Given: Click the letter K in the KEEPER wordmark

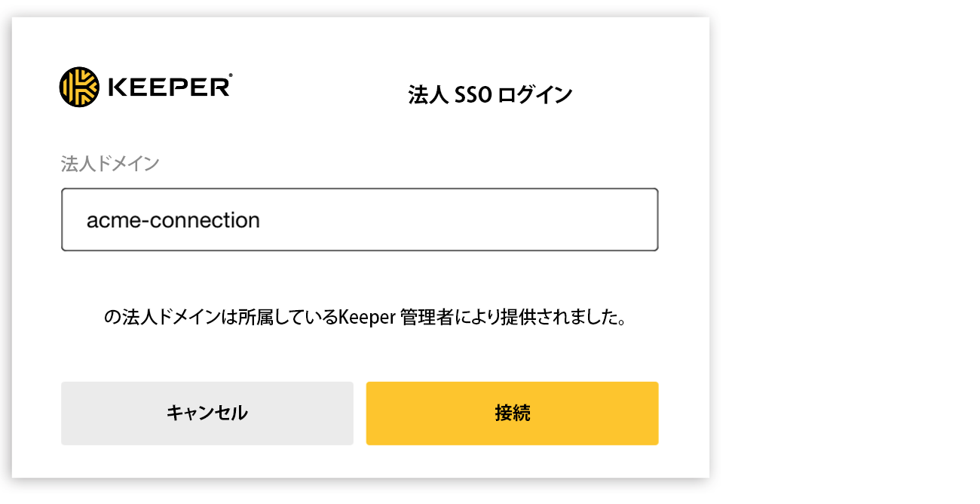Looking at the screenshot, I should [x=117, y=88].
